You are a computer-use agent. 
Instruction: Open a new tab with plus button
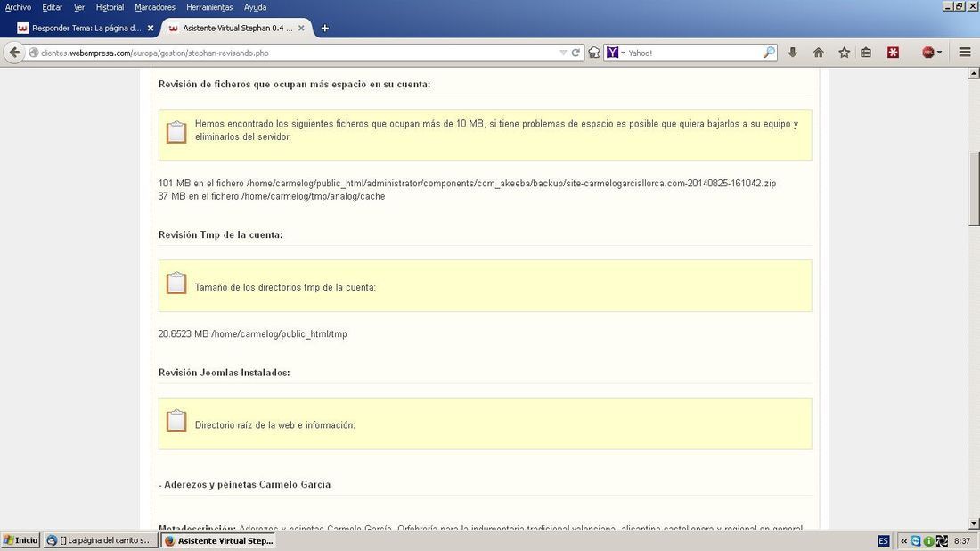click(324, 29)
